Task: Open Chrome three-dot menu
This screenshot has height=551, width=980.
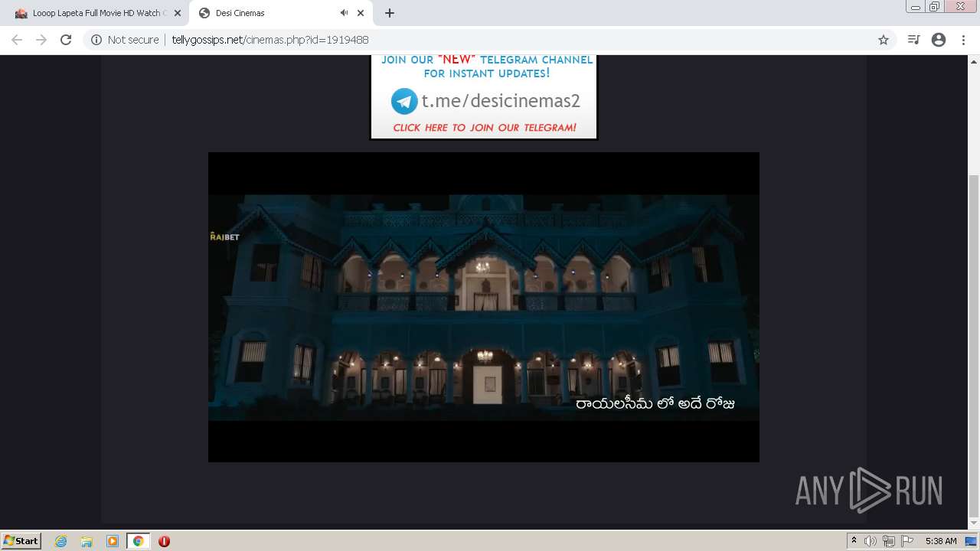Action: pyautogui.click(x=963, y=40)
